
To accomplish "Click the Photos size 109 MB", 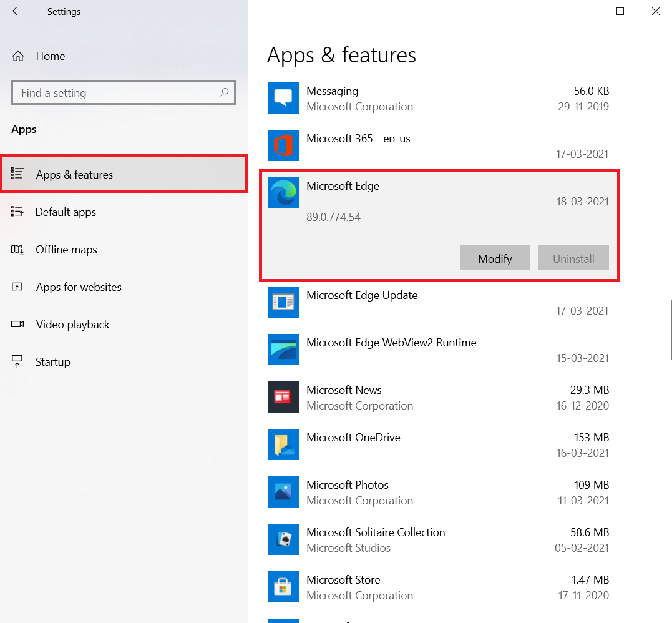I will pyautogui.click(x=592, y=485).
